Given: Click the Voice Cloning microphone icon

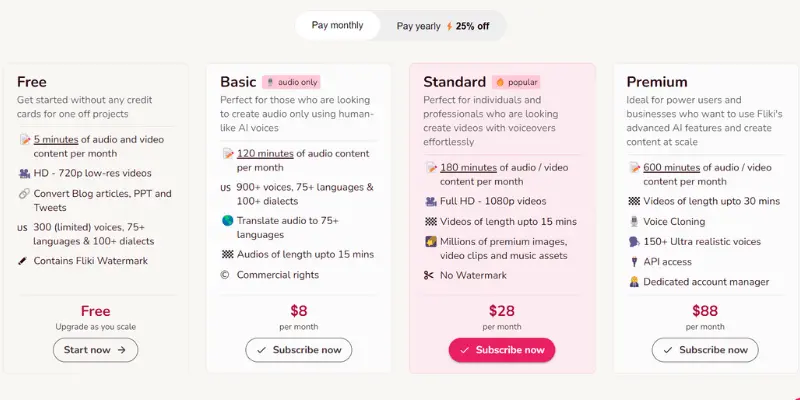Looking at the screenshot, I should (634, 221).
